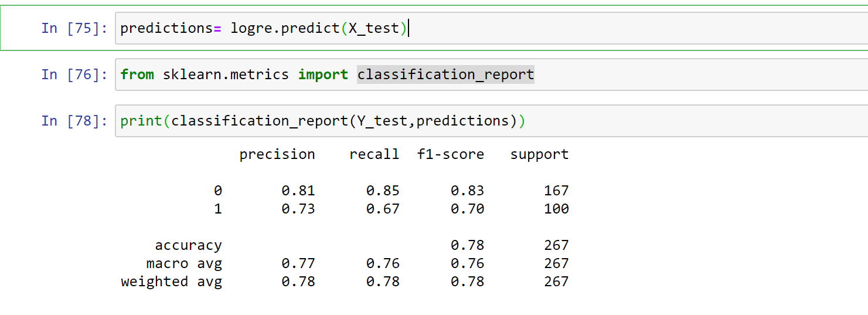Viewport: 868px width, 315px height.
Task: Place cursor on 'print' in cell 78
Action: 141,121
